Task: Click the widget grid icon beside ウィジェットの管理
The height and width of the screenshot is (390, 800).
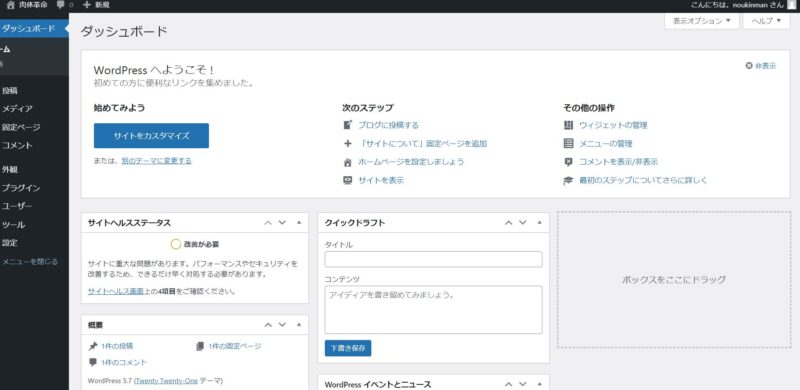Action: [568, 125]
